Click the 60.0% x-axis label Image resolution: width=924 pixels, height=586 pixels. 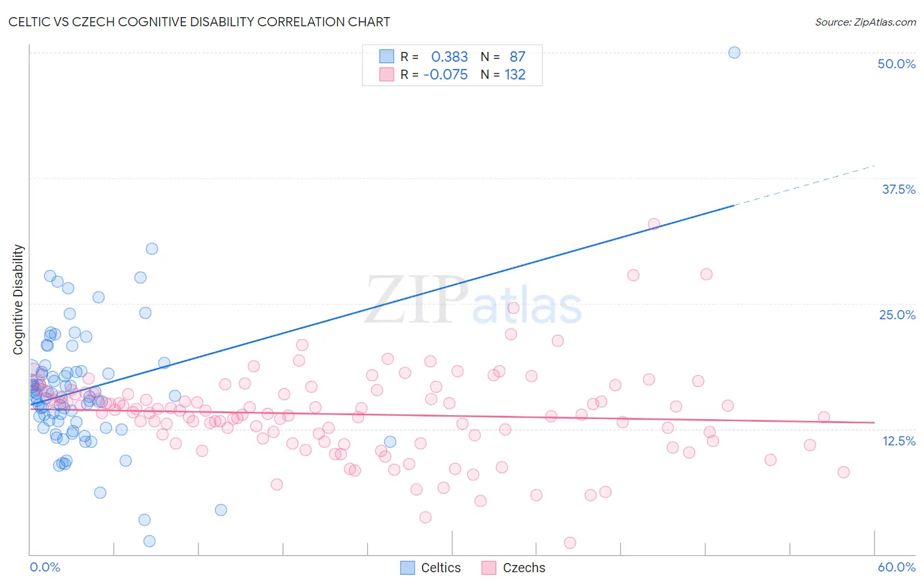pyautogui.click(x=896, y=567)
